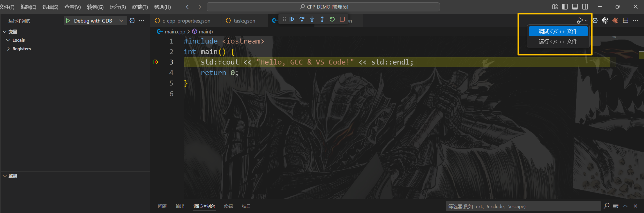Click line 4 return statement
This screenshot has height=213, width=644.
click(220, 73)
